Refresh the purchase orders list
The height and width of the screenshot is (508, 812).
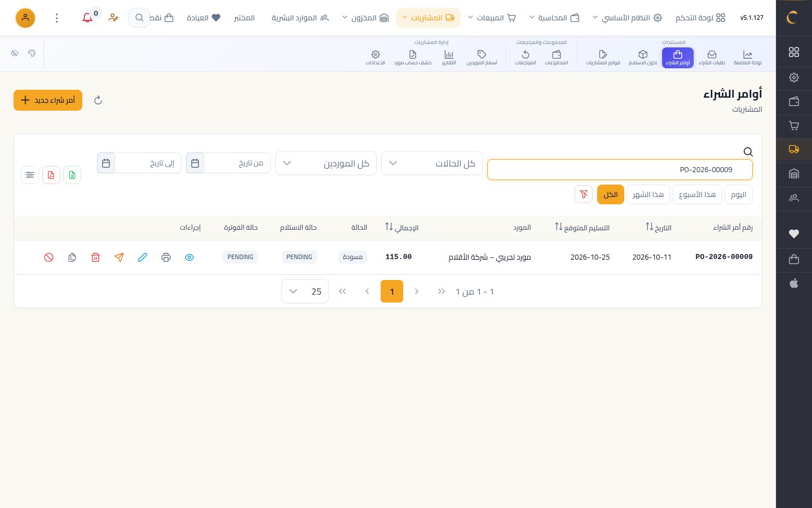coord(98,100)
